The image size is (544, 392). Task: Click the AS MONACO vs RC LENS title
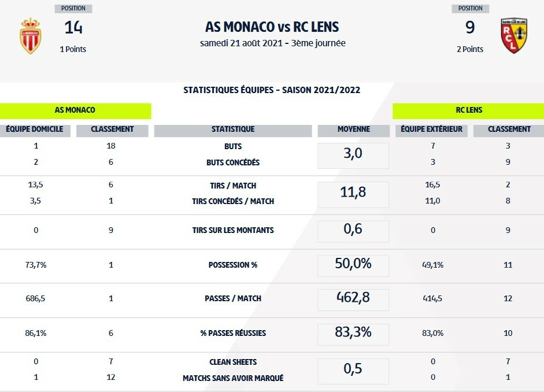pos(272,27)
